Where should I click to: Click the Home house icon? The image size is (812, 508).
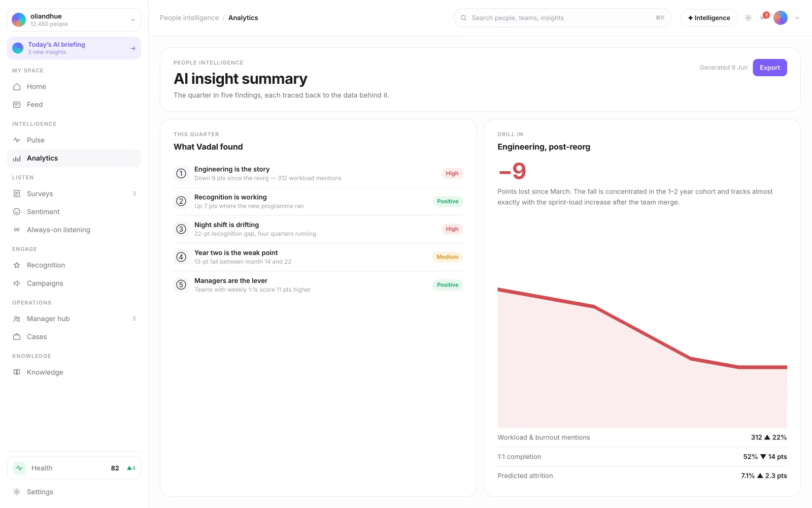pyautogui.click(x=17, y=87)
